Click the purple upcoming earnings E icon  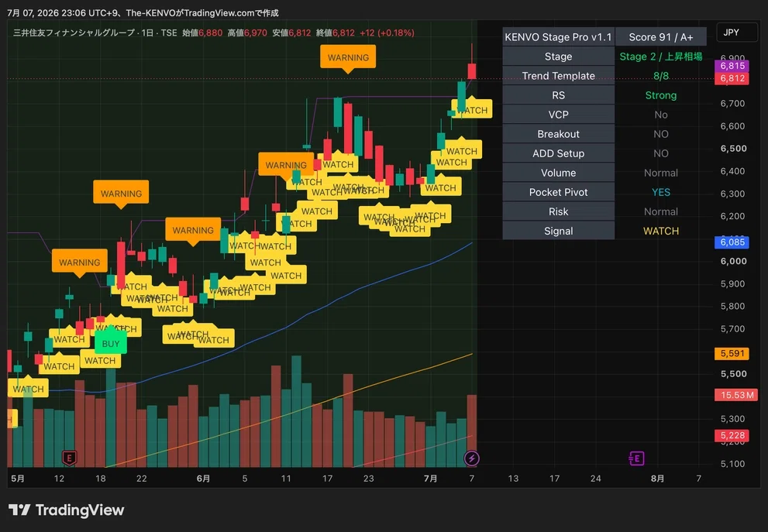636,458
